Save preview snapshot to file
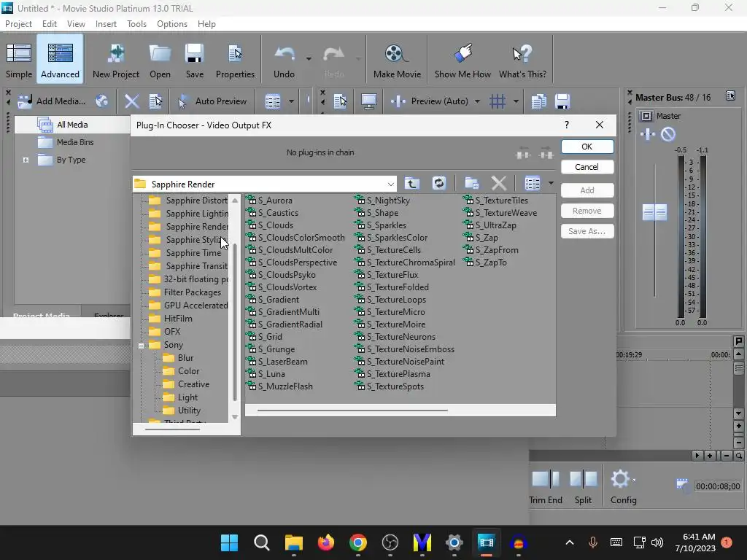 562,101
